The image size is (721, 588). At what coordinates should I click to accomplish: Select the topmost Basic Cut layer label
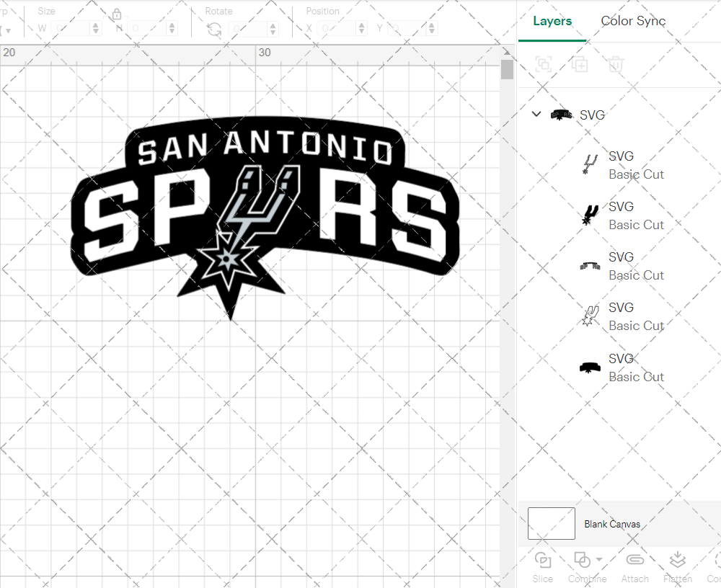click(x=636, y=174)
